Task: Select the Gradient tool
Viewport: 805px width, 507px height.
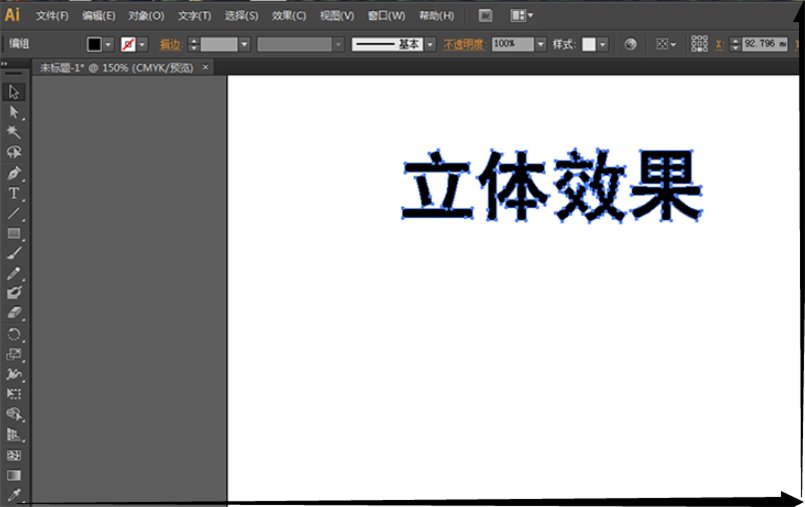Action: coord(14,475)
